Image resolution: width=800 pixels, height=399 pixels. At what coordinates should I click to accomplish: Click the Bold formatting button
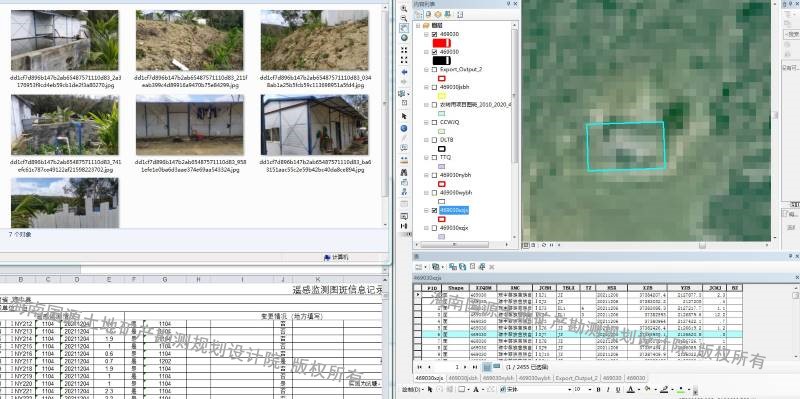pyautogui.click(x=598, y=390)
